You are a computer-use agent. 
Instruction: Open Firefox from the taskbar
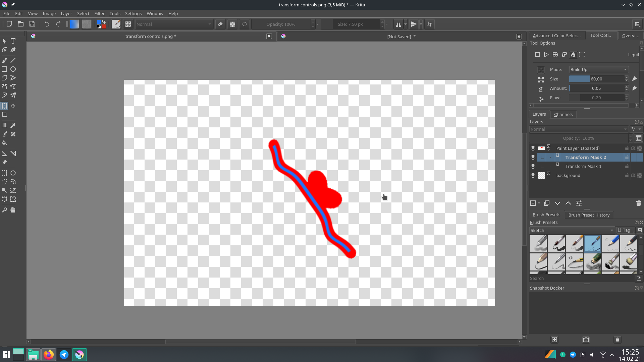48,354
